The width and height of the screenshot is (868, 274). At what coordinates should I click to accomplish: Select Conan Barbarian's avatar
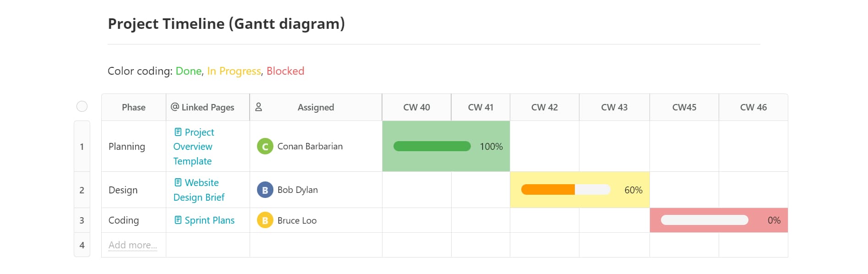pyautogui.click(x=265, y=147)
